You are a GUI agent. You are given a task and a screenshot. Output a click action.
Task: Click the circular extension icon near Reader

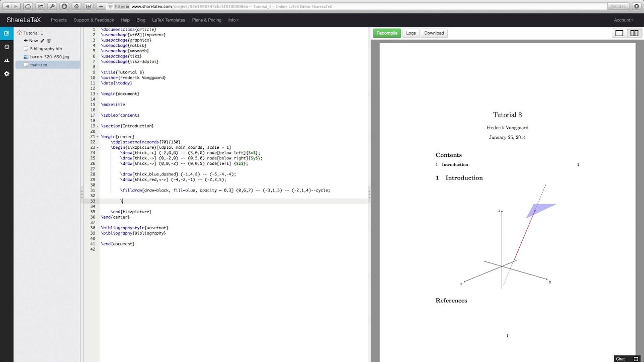(637, 7)
